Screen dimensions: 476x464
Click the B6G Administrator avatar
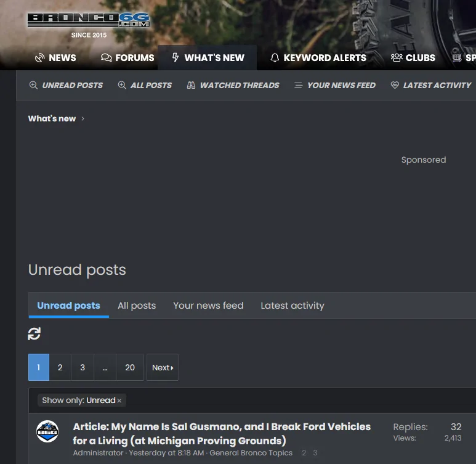pos(47,431)
